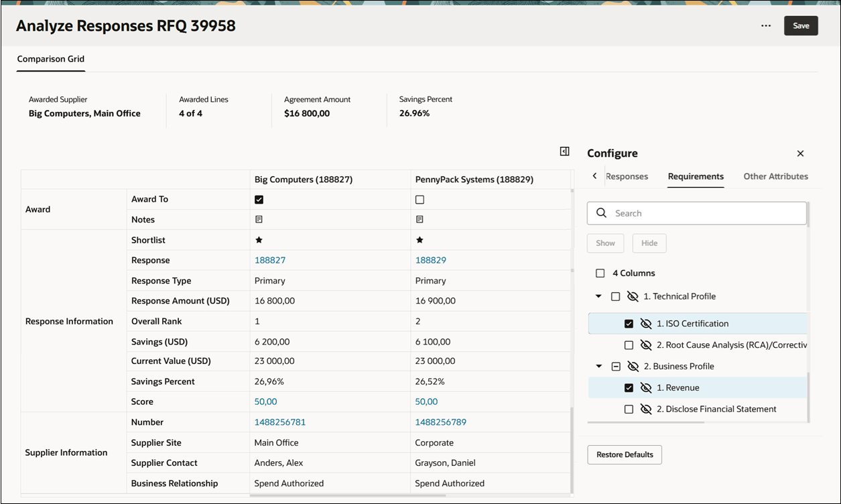
Task: Open supplier number 1488256789 link
Action: tap(441, 422)
